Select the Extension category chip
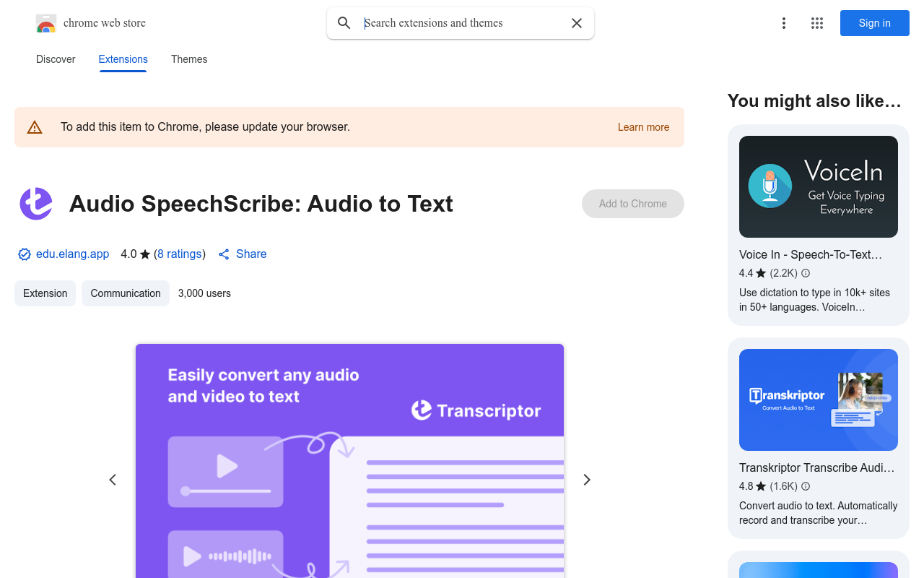Viewport: 924px width, 578px height. [x=45, y=293]
